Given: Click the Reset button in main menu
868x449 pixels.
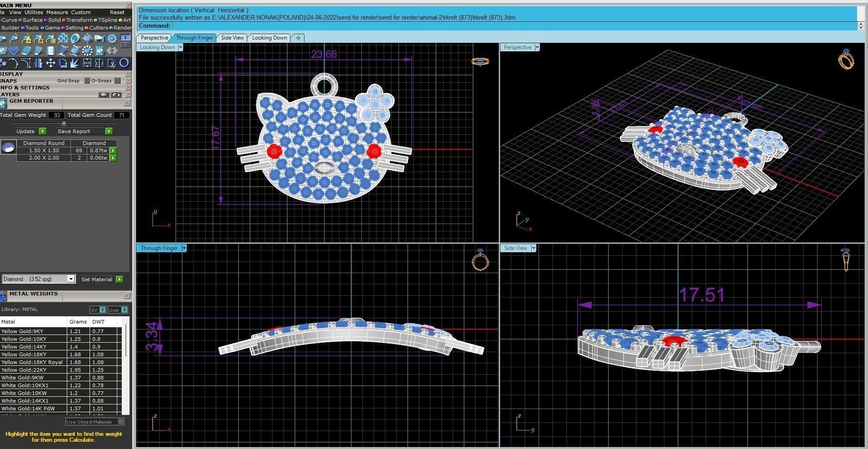Looking at the screenshot, I should point(117,12).
